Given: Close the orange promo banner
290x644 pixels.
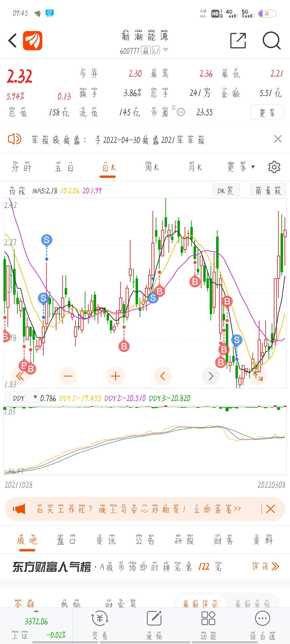Looking at the screenshot, I should tap(271, 509).
